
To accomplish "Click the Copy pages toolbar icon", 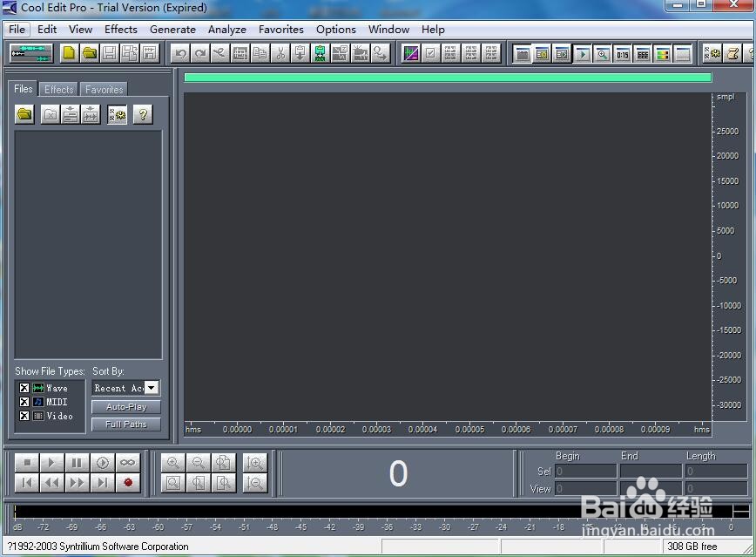I will 260,53.
